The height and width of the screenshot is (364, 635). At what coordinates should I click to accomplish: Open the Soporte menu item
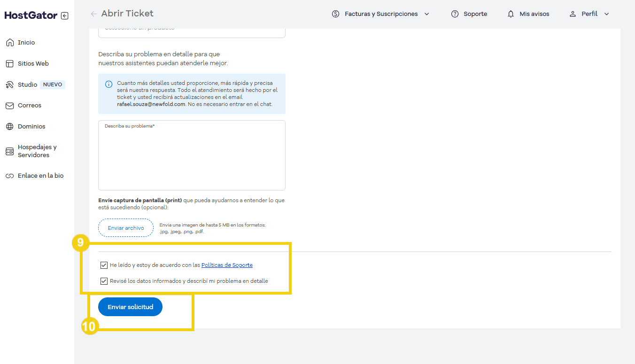coord(469,14)
